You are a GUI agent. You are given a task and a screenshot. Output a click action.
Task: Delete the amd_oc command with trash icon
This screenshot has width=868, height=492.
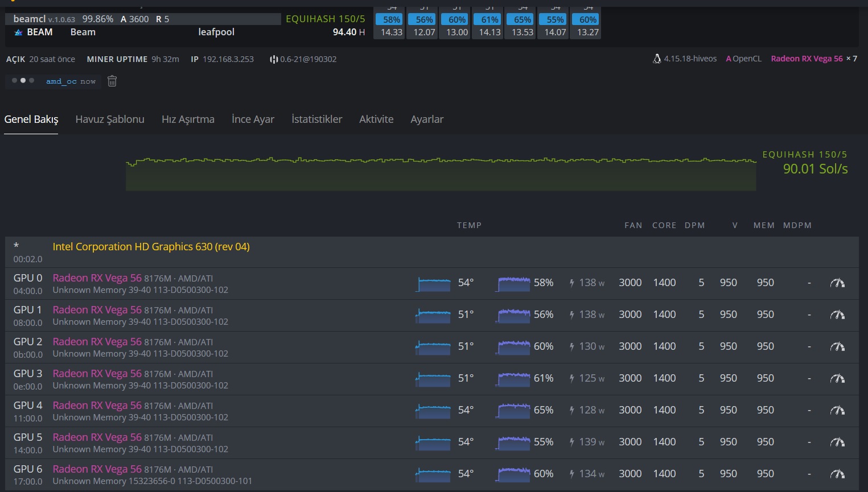click(x=112, y=81)
